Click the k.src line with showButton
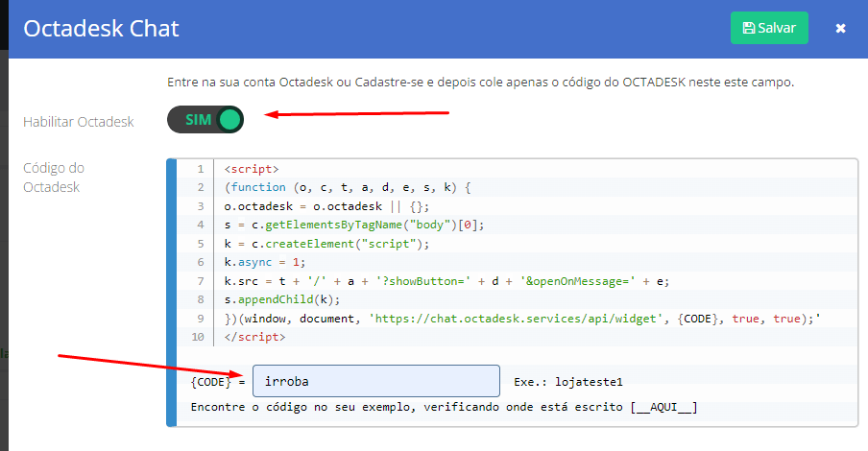The width and height of the screenshot is (868, 451). (446, 281)
